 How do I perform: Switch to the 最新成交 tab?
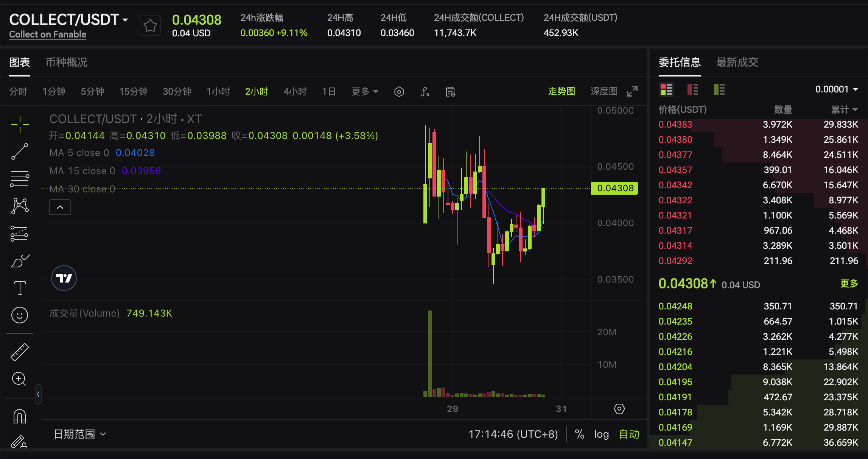(737, 62)
